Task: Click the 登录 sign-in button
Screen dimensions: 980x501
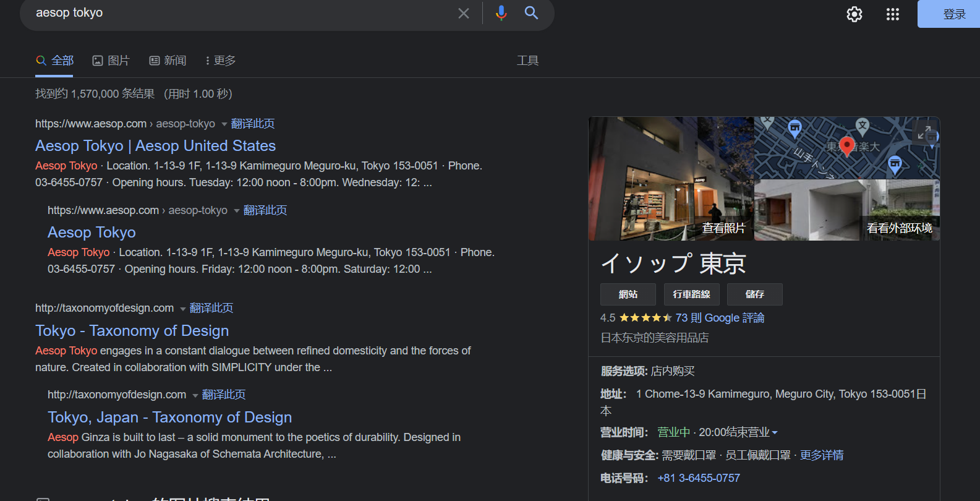Action: 949,14
